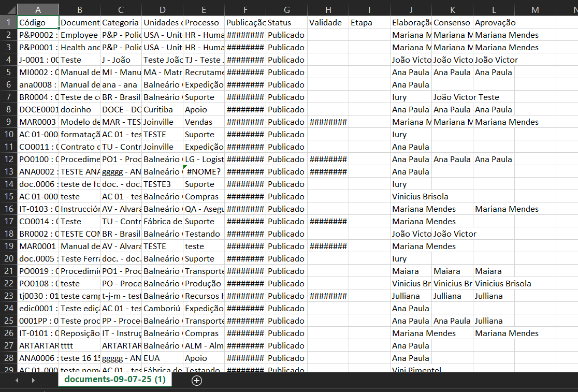Click the 'Categoria' header cell
The height and width of the screenshot is (392, 578).
(121, 22)
